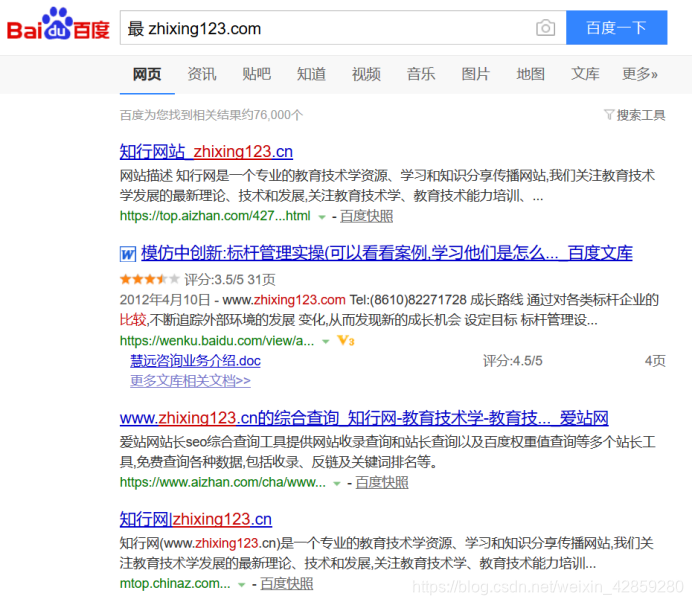Click the https://top.aizhan.com/427...html URL
The width and height of the screenshot is (693, 605).
pos(215,216)
